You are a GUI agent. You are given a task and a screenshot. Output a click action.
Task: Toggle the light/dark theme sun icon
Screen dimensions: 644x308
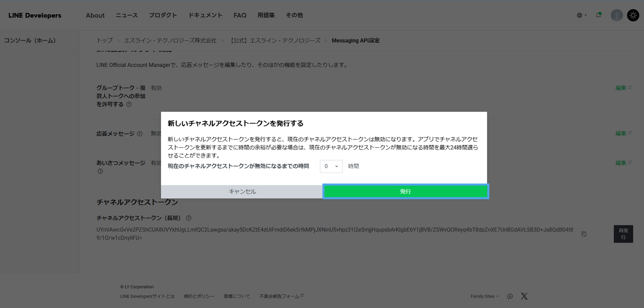pyautogui.click(x=633, y=15)
